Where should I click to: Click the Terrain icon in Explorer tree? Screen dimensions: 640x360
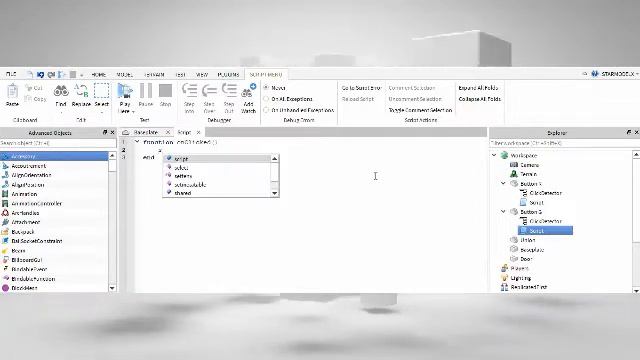pos(514,174)
